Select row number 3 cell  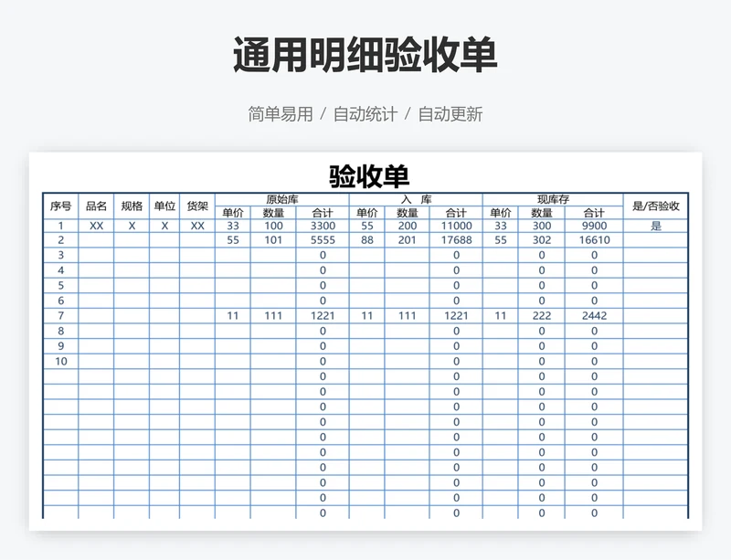60,255
